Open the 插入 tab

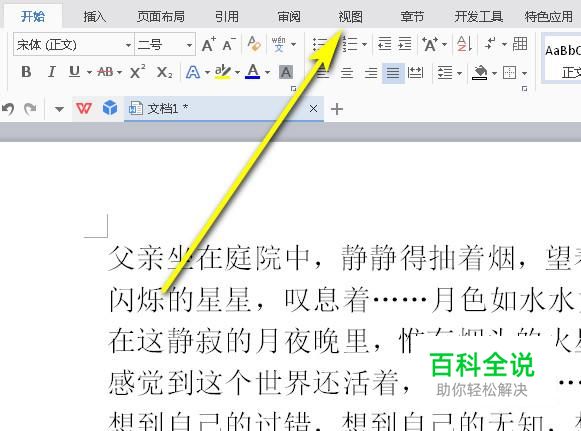click(94, 17)
